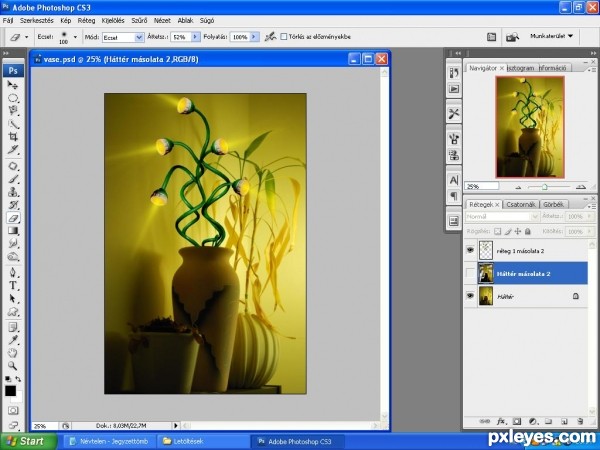Image resolution: width=600 pixels, height=450 pixels.
Task: Check 'Törlés az előzményekbe' checkbox
Action: [x=284, y=37]
